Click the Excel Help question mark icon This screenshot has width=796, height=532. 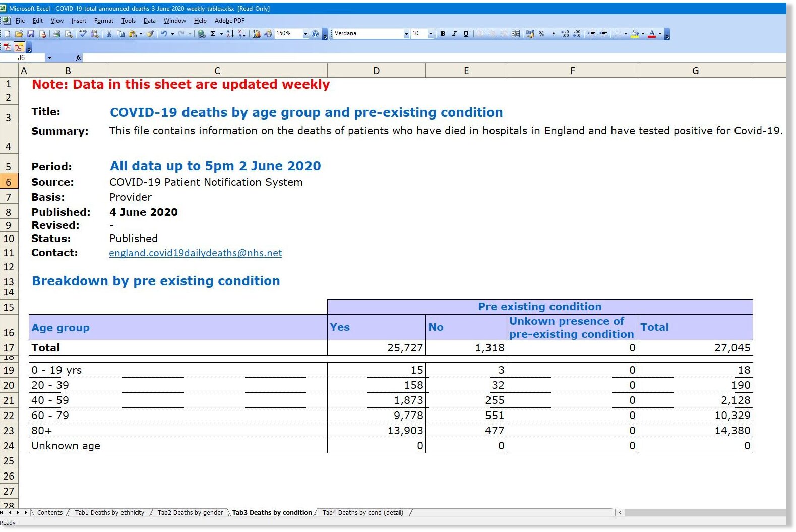coord(315,34)
